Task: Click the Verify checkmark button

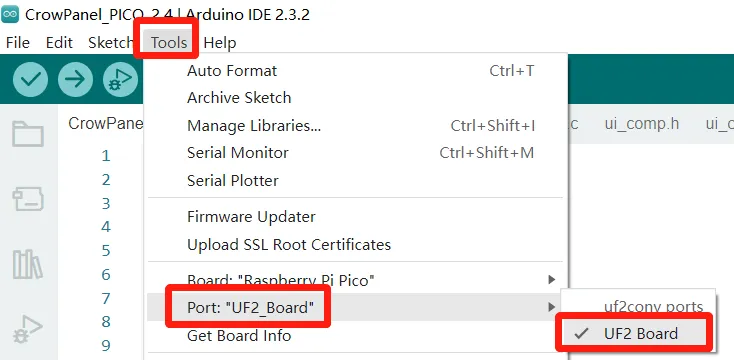Action: pos(30,80)
